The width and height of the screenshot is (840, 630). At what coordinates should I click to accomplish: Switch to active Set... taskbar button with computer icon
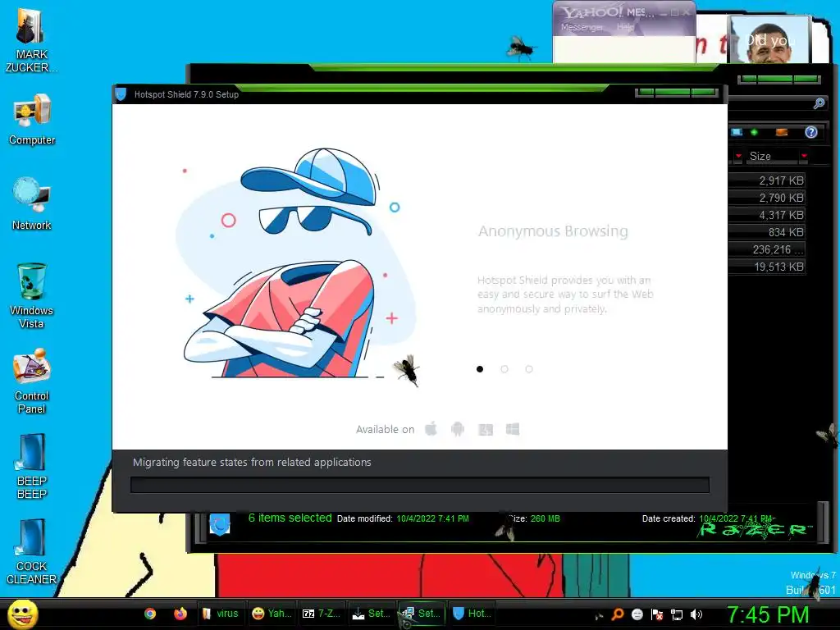[x=422, y=614]
